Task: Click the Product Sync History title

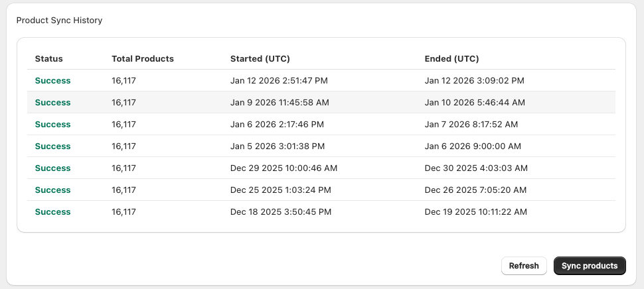Action: (x=60, y=21)
